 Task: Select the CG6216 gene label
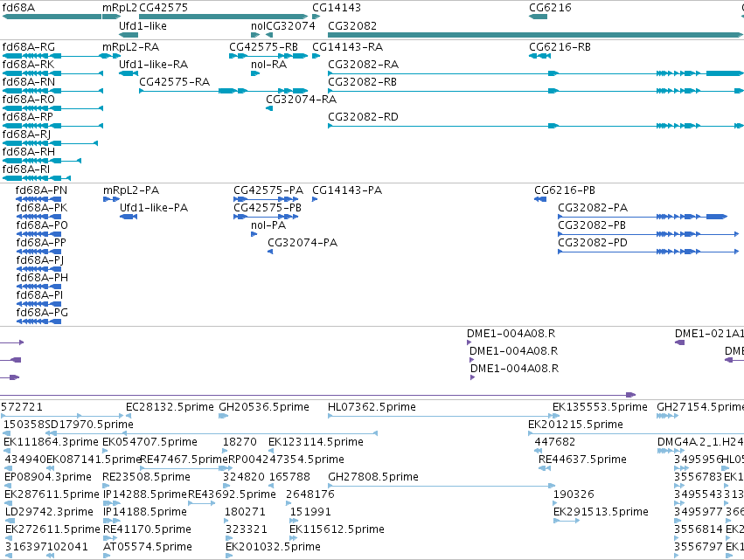pos(550,8)
